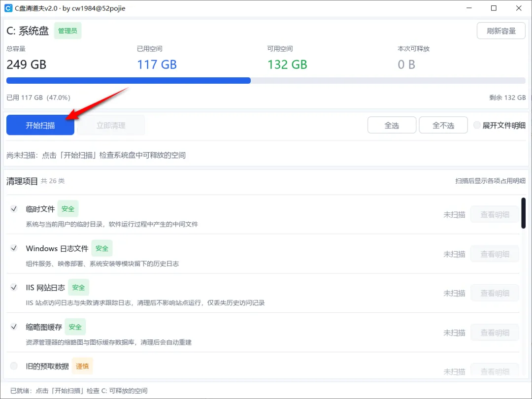Click the 0 B releasable value
This screenshot has width=532, height=399.
[x=406, y=65]
